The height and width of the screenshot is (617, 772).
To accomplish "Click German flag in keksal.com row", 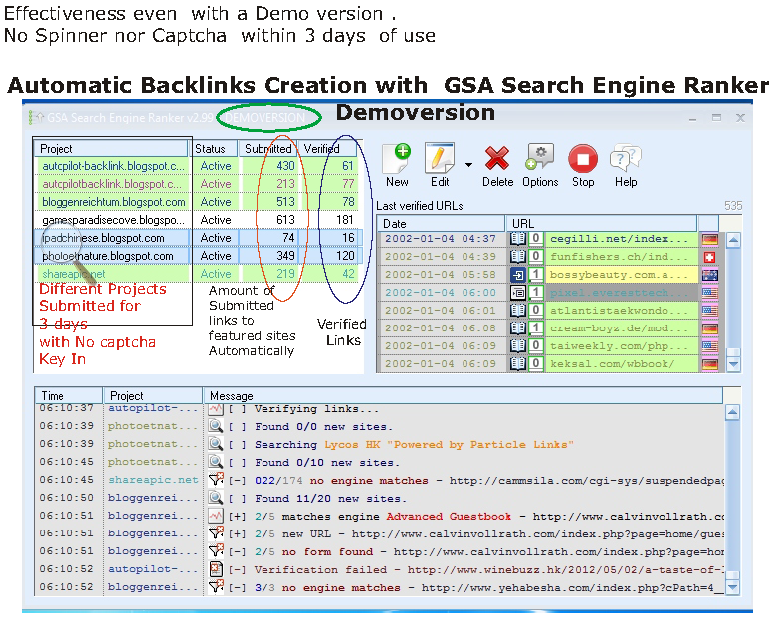I will 709,364.
